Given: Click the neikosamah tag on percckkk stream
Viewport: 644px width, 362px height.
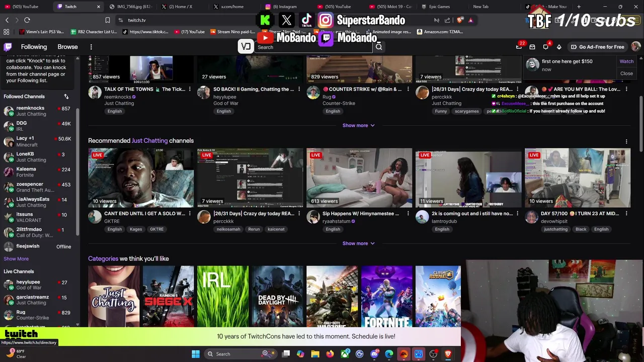Looking at the screenshot, I should coord(228,229).
